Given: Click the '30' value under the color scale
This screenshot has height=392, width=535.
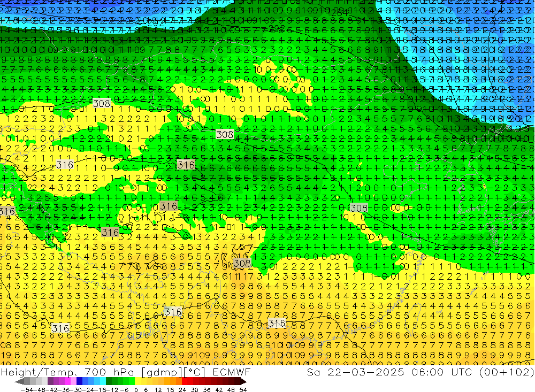Looking at the screenshot, I should tap(195, 390).
